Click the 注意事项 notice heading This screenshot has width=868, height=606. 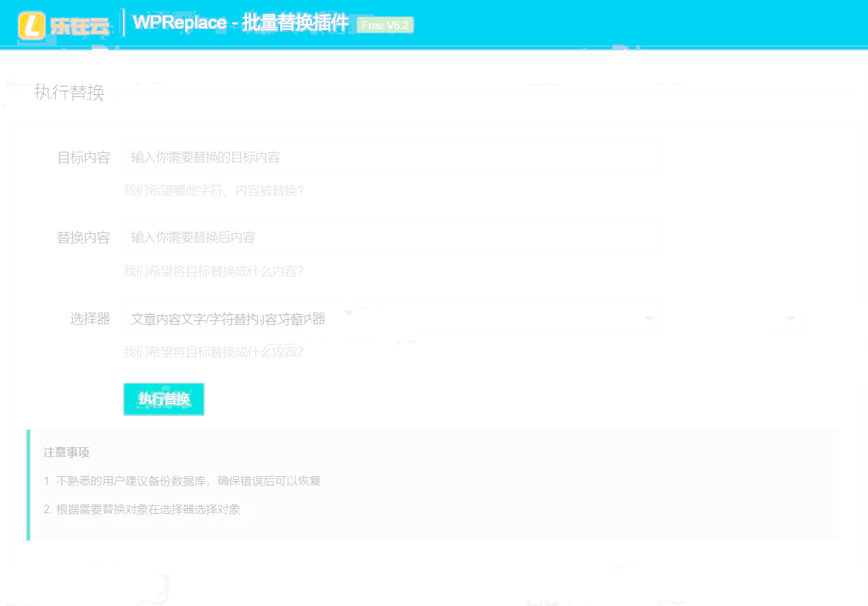pos(67,452)
